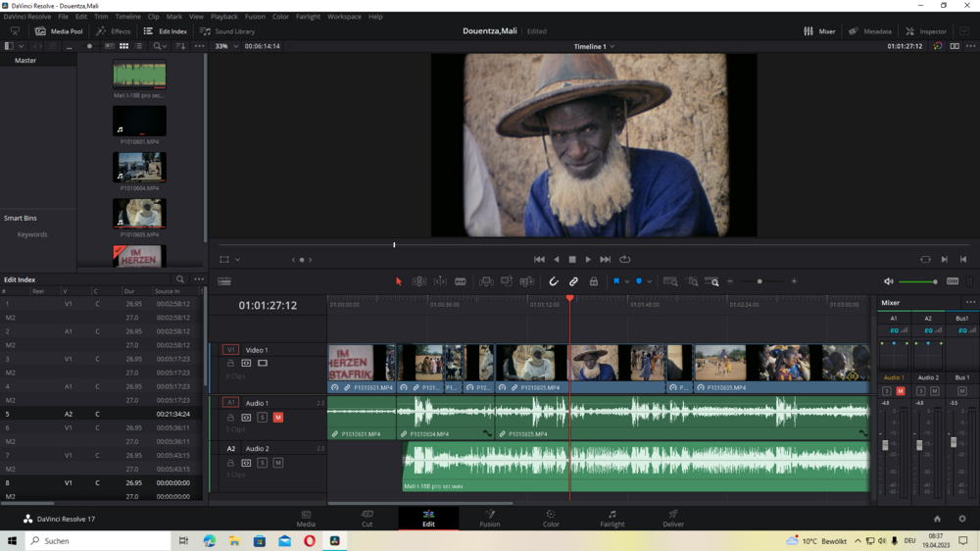Activate the Blade Edit Mode tool

pyautogui.click(x=461, y=281)
